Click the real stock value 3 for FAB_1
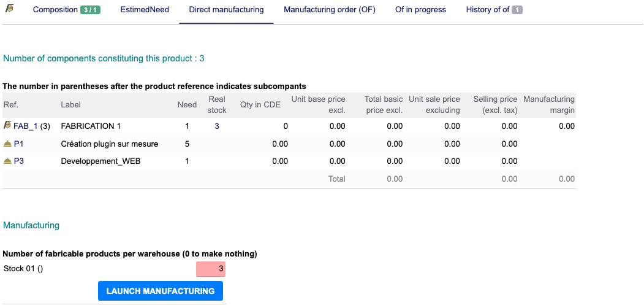 [x=216, y=126]
